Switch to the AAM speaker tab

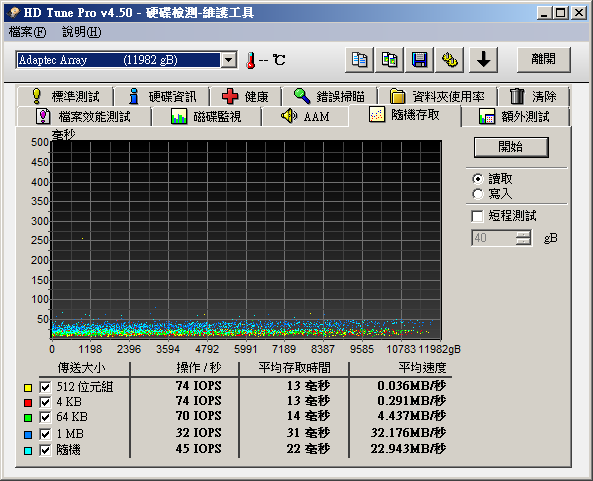[305, 116]
